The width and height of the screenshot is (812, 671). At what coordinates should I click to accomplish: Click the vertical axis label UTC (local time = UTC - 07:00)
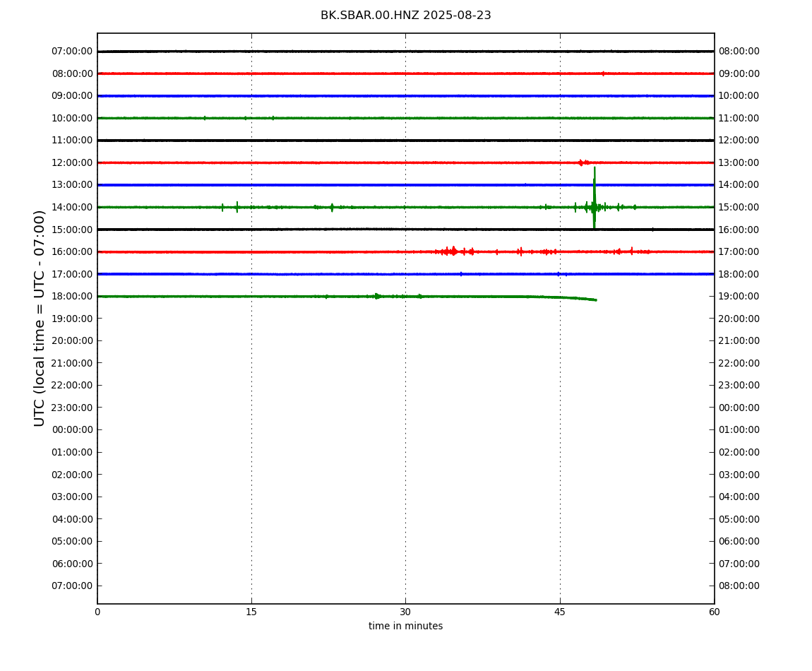coord(40,318)
